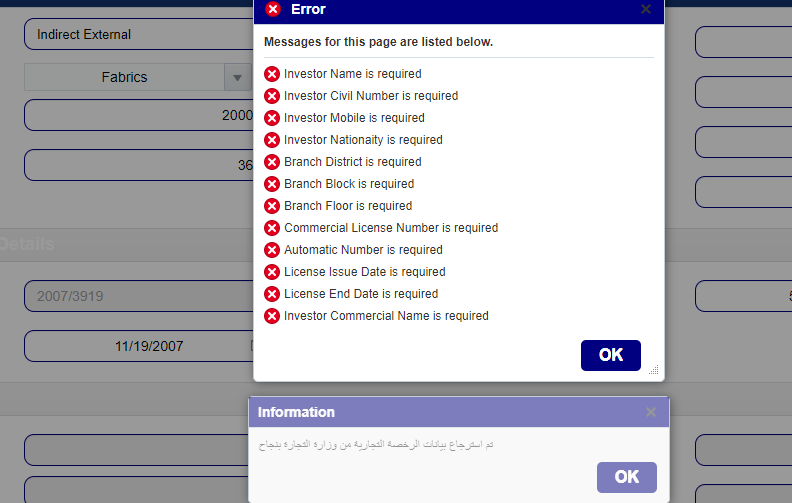Click error icon beside Branch Floor is required
Image resolution: width=792 pixels, height=503 pixels.
(272, 206)
